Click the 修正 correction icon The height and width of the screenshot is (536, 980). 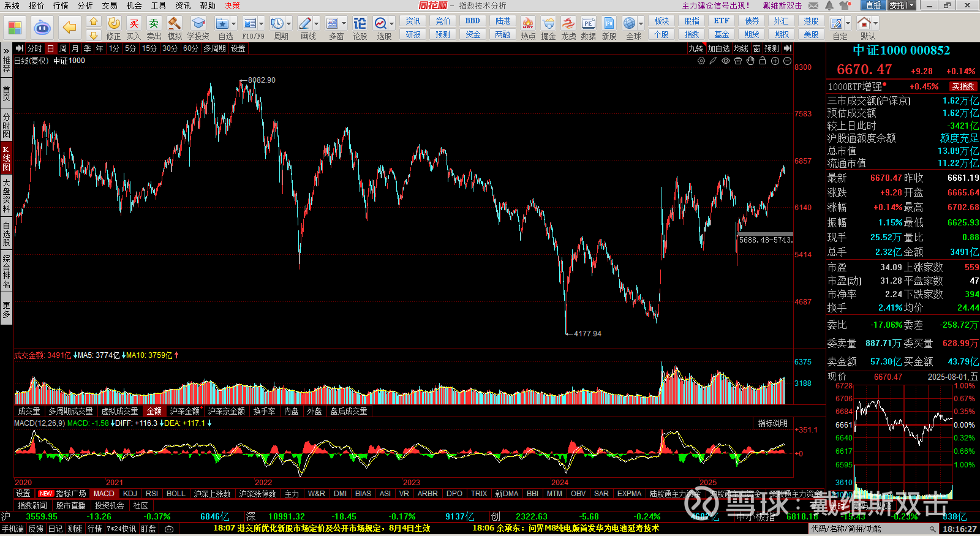click(x=114, y=23)
